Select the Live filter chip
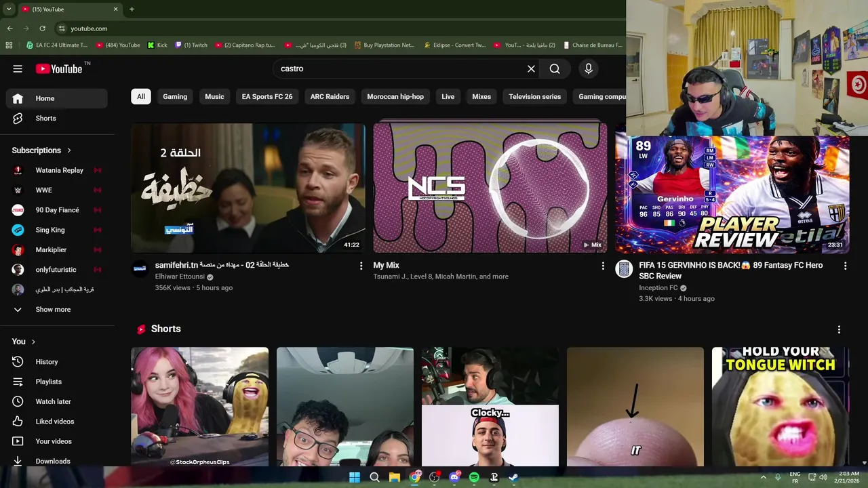The width and height of the screenshot is (868, 488). [448, 96]
